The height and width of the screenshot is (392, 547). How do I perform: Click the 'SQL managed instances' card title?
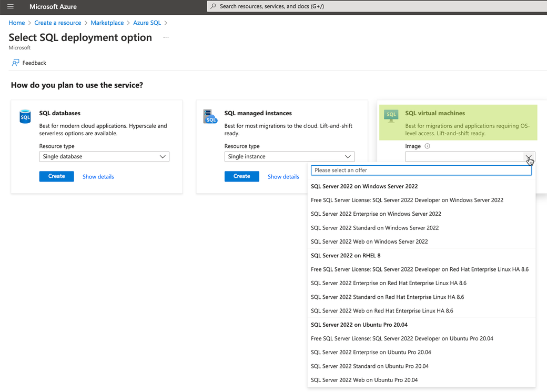tap(258, 113)
